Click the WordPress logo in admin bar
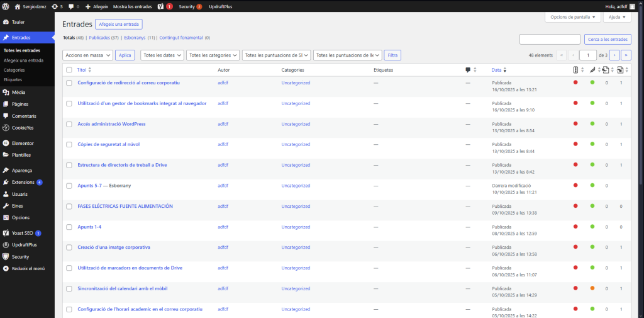644x318 pixels. [6, 6]
